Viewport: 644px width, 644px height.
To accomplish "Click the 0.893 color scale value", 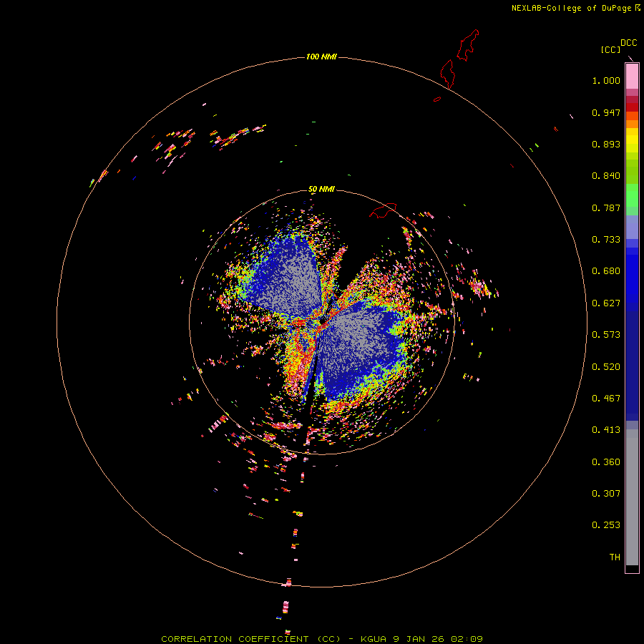I will pyautogui.click(x=606, y=144).
